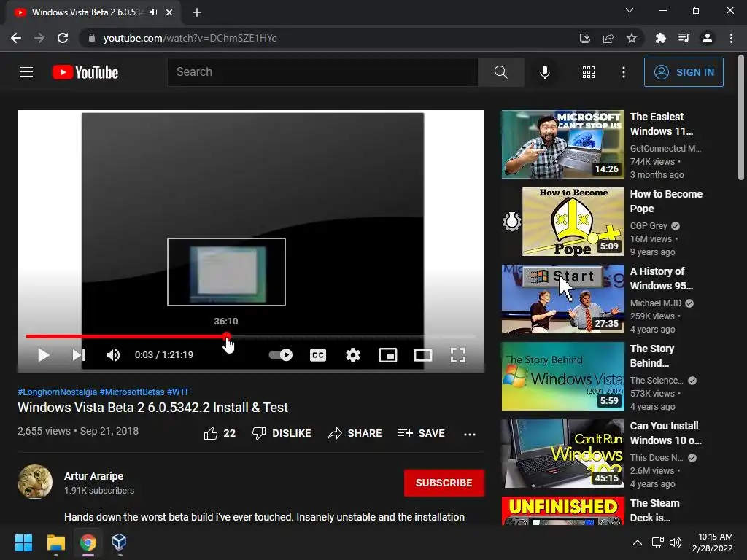Open a new browser tab
Image resolution: width=747 pixels, height=560 pixels.
[x=197, y=12]
